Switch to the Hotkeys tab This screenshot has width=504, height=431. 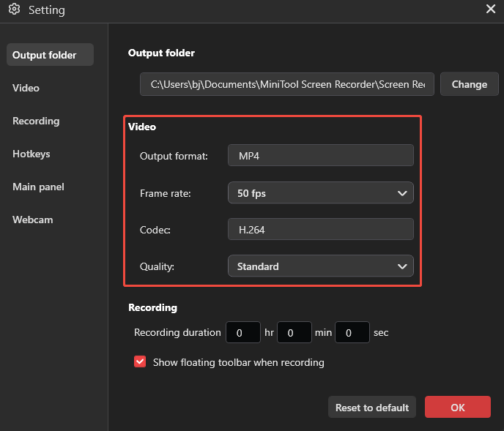click(31, 154)
